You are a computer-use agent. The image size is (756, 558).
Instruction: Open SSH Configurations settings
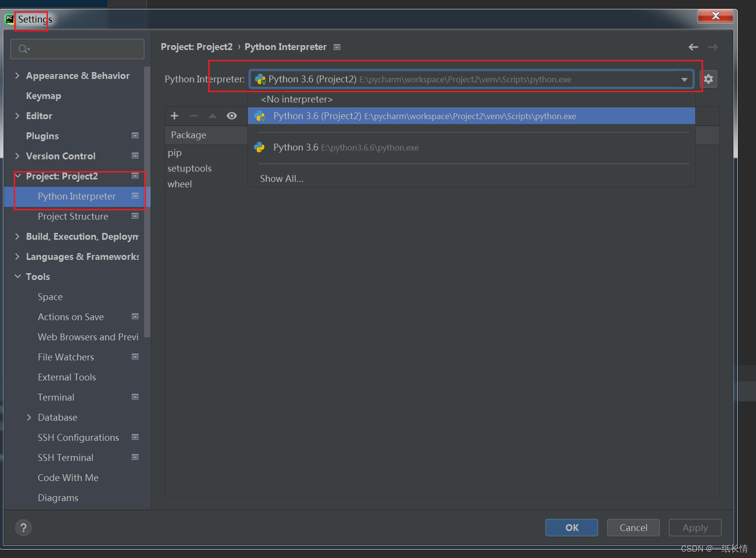click(x=78, y=437)
